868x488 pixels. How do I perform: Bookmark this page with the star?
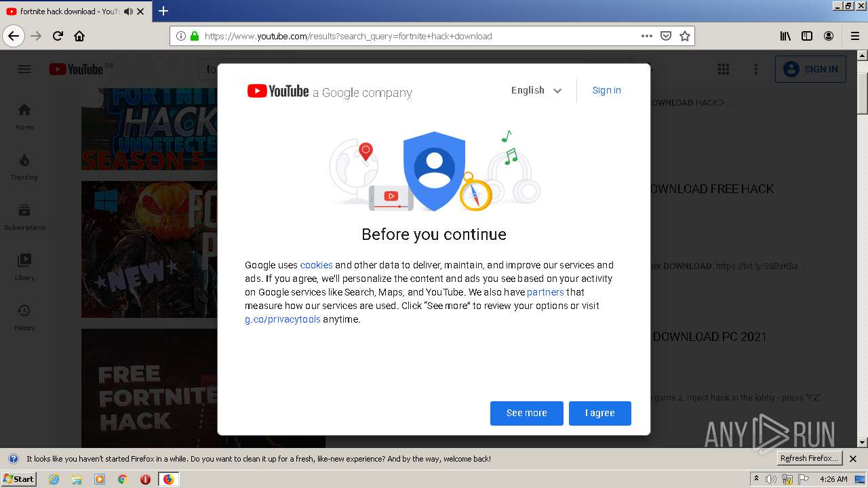(x=685, y=36)
